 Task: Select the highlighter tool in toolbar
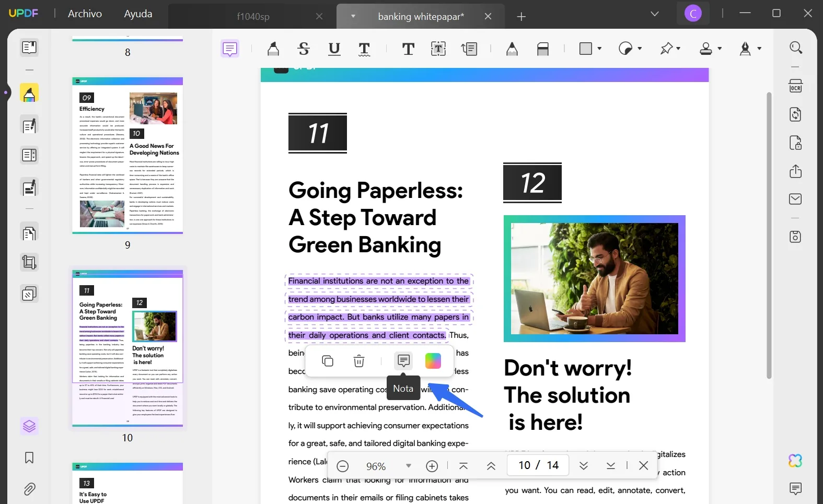click(273, 49)
